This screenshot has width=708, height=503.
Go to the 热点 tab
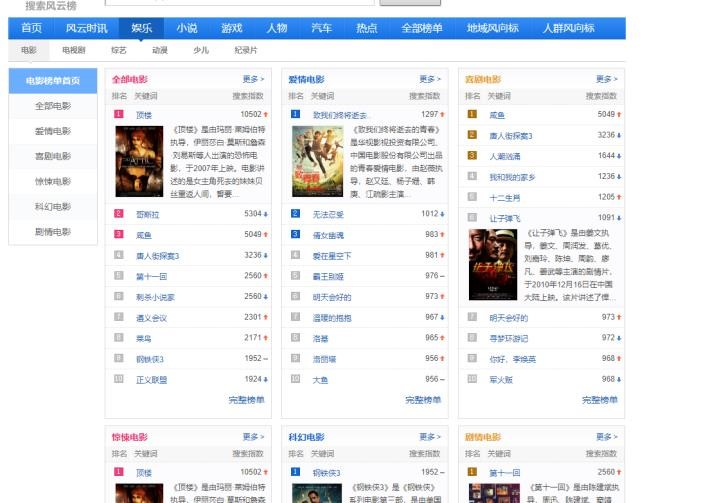pyautogui.click(x=367, y=28)
